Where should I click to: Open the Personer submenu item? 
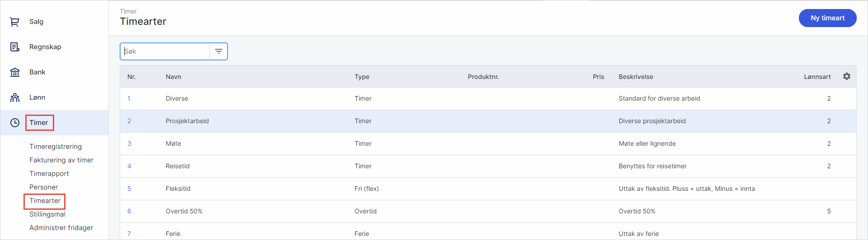[44, 187]
